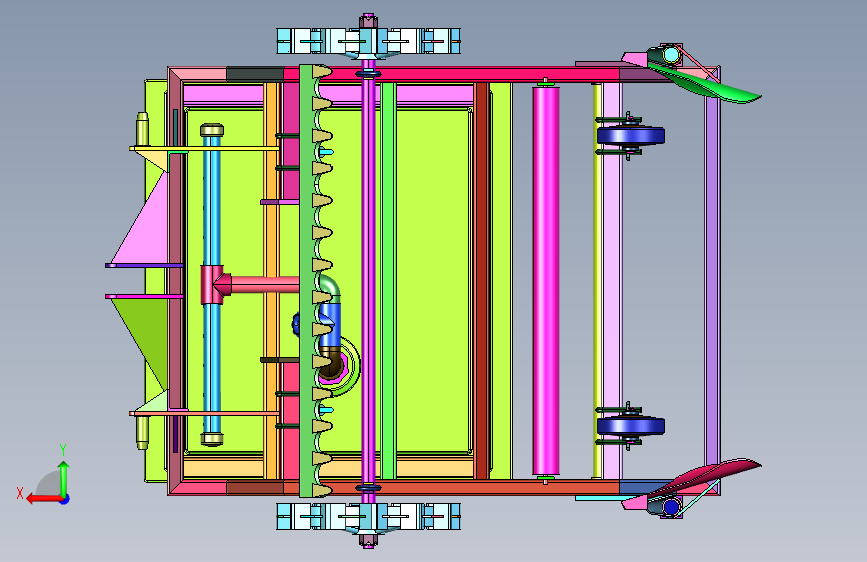Select the dark blue round cap at lower right
This screenshot has width=867, height=562.
[x=671, y=507]
